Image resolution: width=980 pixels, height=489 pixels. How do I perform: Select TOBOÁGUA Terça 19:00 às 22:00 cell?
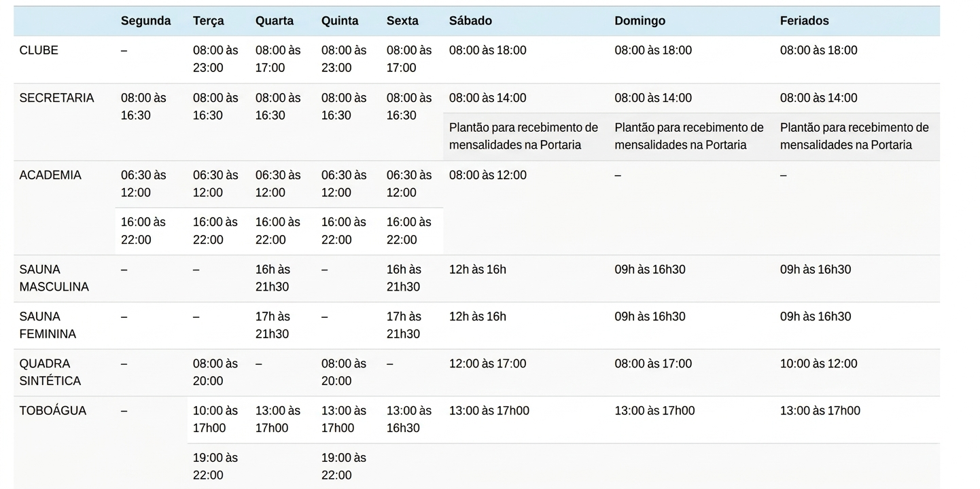pyautogui.click(x=215, y=467)
